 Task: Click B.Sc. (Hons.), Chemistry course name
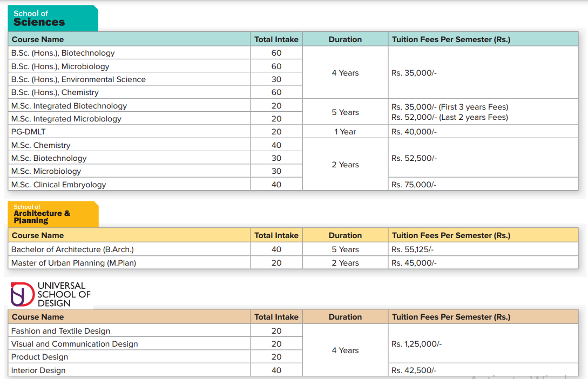[55, 92]
